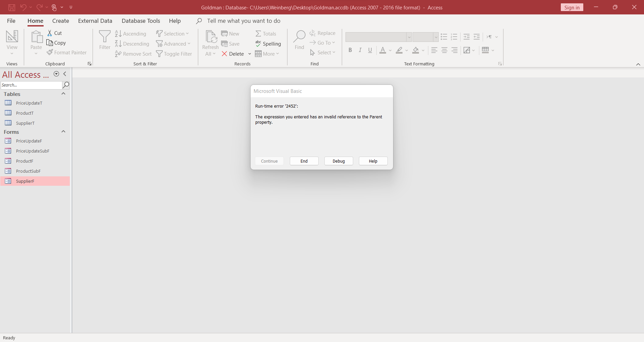Toggle Bold text formatting
Image resolution: width=644 pixels, height=342 pixels.
(x=350, y=50)
